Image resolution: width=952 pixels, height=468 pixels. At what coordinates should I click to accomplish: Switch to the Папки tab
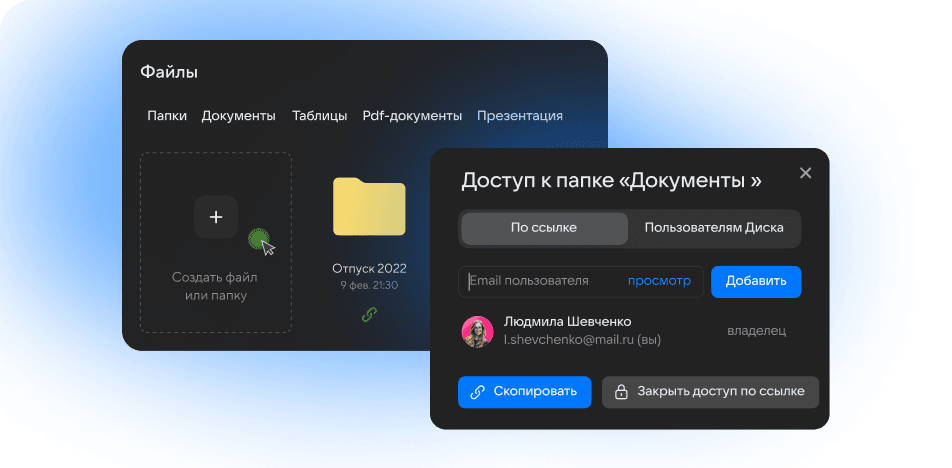(x=167, y=115)
